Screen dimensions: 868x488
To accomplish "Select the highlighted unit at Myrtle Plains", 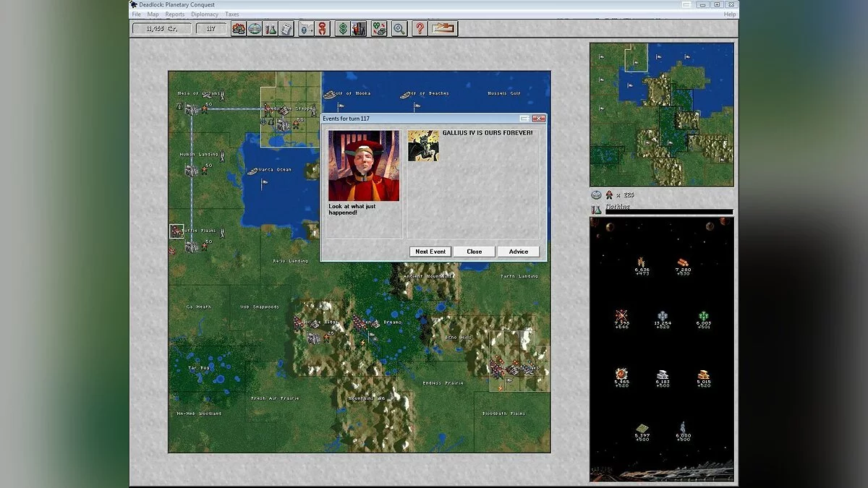I will tap(176, 231).
